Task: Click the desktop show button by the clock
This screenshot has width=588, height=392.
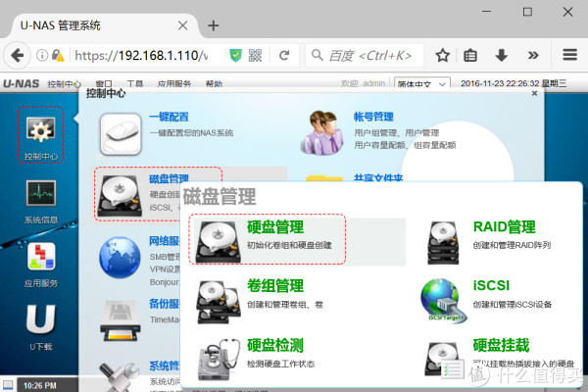Action: click(x=8, y=385)
